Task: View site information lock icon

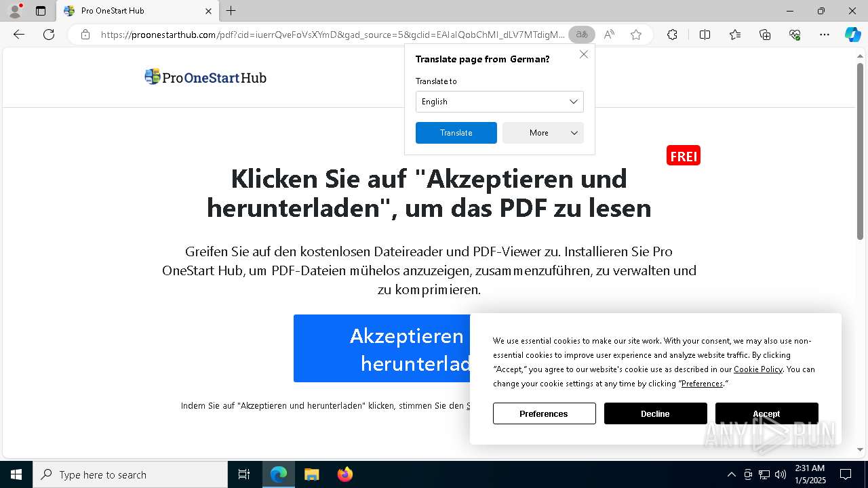Action: coord(85,35)
